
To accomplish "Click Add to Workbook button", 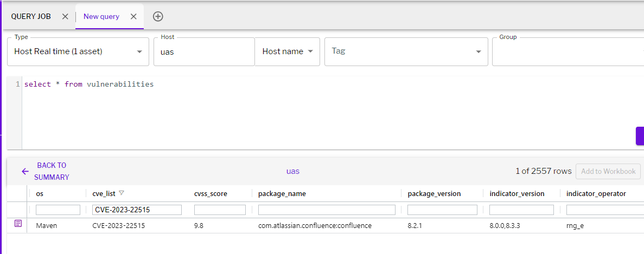I will (x=608, y=171).
